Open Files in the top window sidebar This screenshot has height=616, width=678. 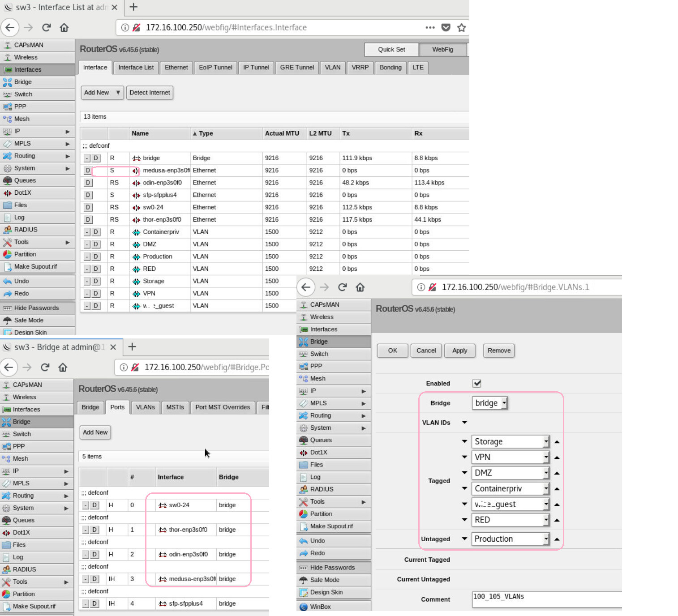coord(37,205)
